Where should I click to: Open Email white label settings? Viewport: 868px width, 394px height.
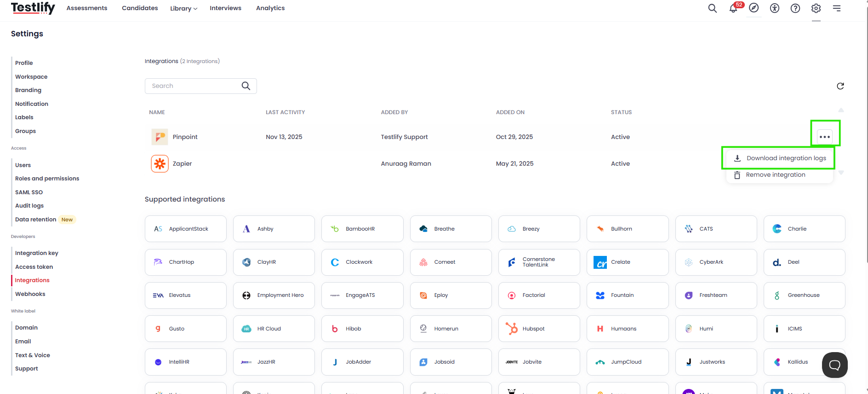23,342
